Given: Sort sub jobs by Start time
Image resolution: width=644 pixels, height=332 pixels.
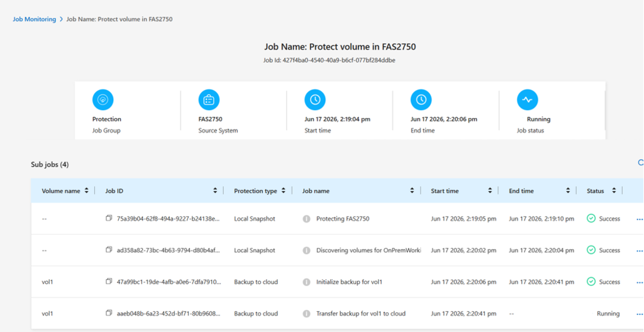Looking at the screenshot, I should pyautogui.click(x=489, y=191).
